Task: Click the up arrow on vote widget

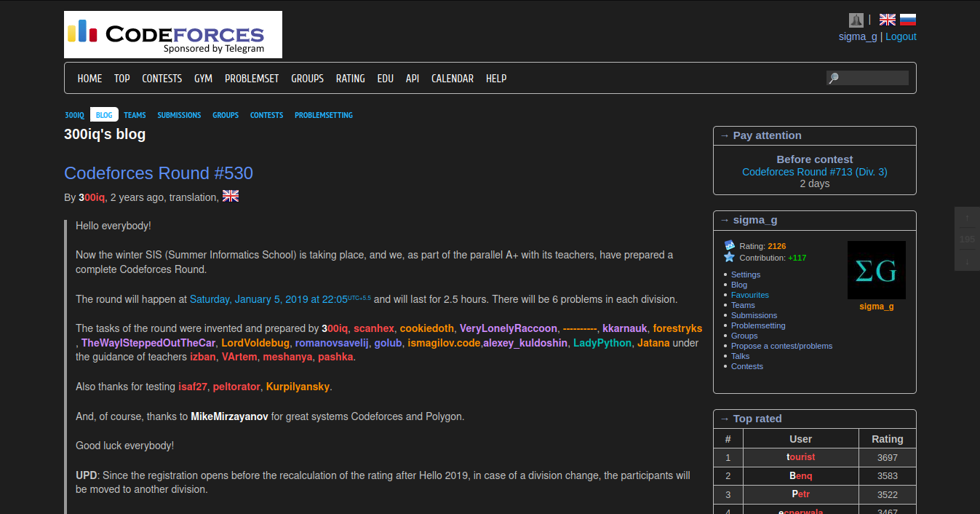Action: 967,218
